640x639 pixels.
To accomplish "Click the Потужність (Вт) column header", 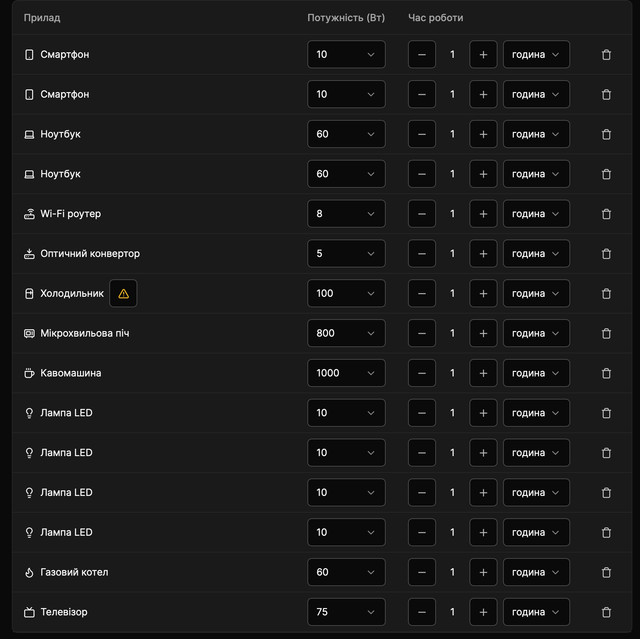I will pyautogui.click(x=346, y=18).
